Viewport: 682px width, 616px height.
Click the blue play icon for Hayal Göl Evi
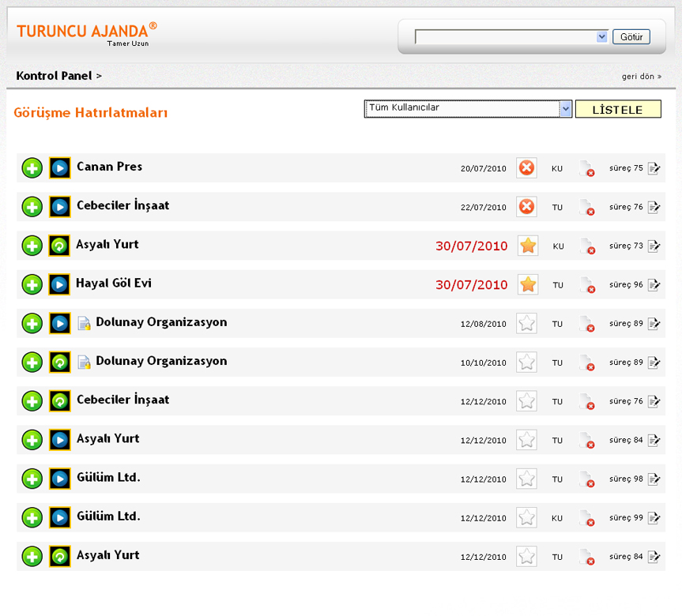coord(59,284)
